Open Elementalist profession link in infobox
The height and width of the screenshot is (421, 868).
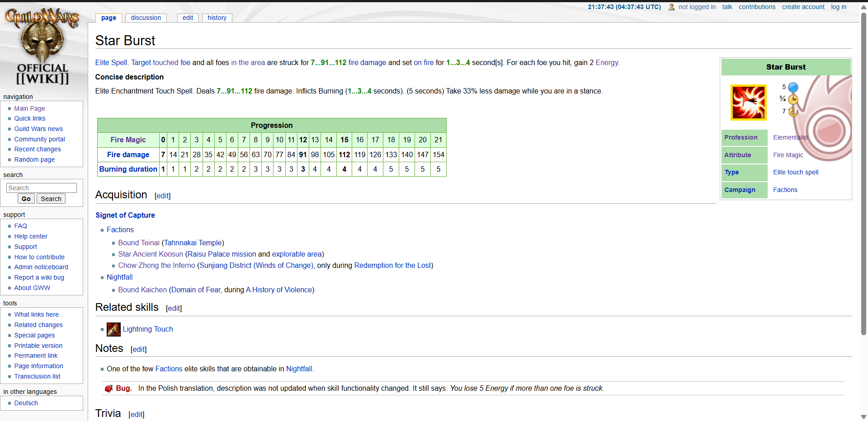(791, 137)
